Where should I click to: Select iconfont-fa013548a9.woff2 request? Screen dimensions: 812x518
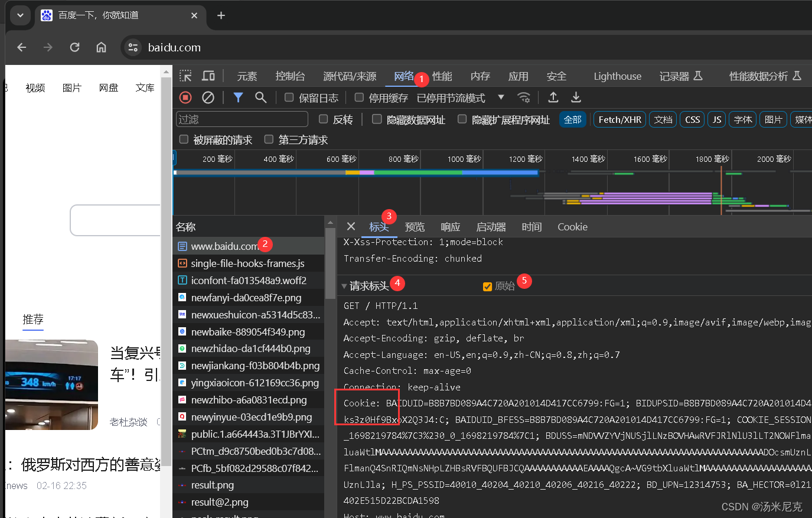249,280
